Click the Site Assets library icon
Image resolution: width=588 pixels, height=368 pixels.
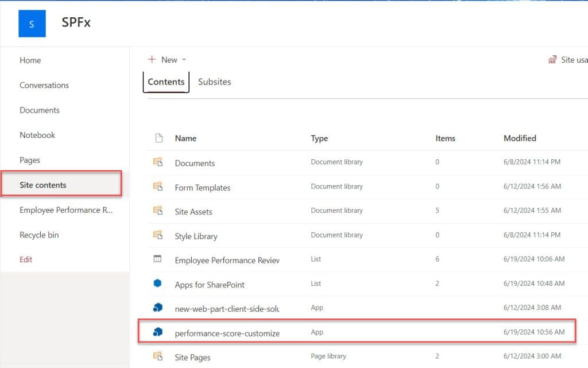158,210
